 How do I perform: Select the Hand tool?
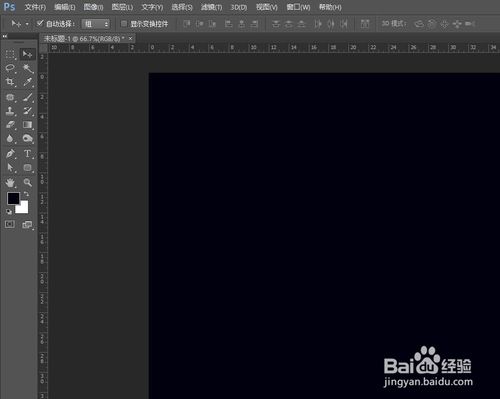click(x=10, y=182)
